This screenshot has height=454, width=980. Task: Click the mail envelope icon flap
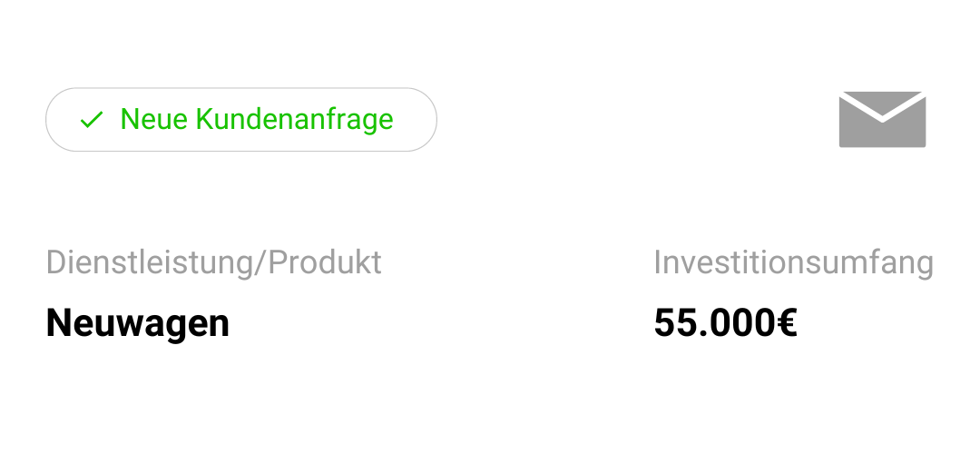click(882, 104)
